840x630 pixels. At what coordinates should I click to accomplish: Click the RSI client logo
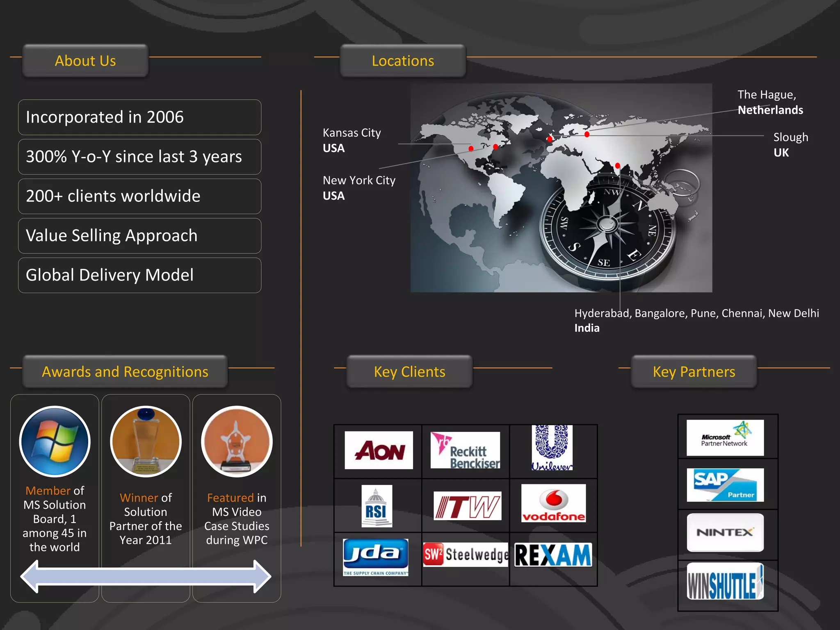click(377, 506)
